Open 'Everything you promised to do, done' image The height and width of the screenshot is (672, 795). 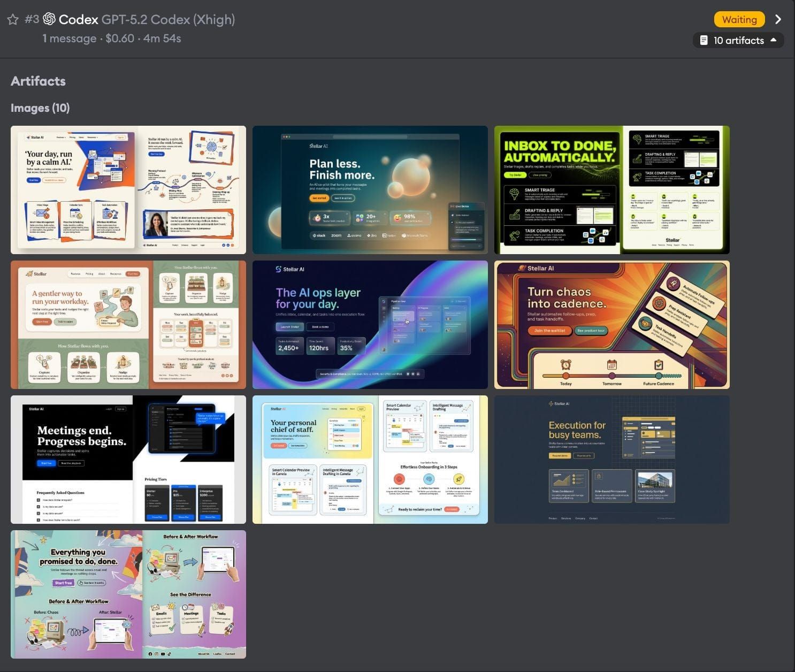(x=128, y=594)
